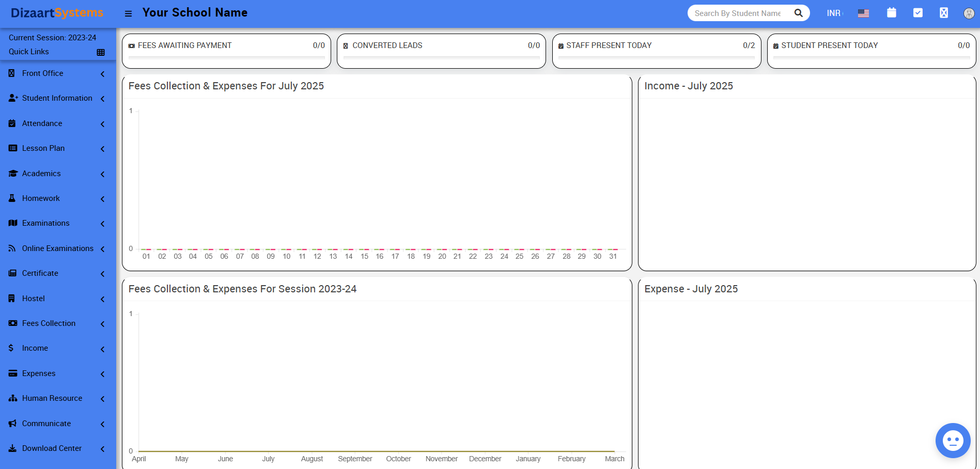The height and width of the screenshot is (469, 980).
Task: Click the hamburger menu beside school name
Action: point(128,13)
